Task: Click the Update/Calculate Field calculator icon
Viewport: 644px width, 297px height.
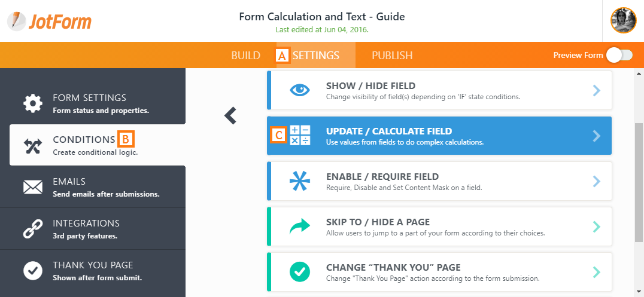Action: 300,136
